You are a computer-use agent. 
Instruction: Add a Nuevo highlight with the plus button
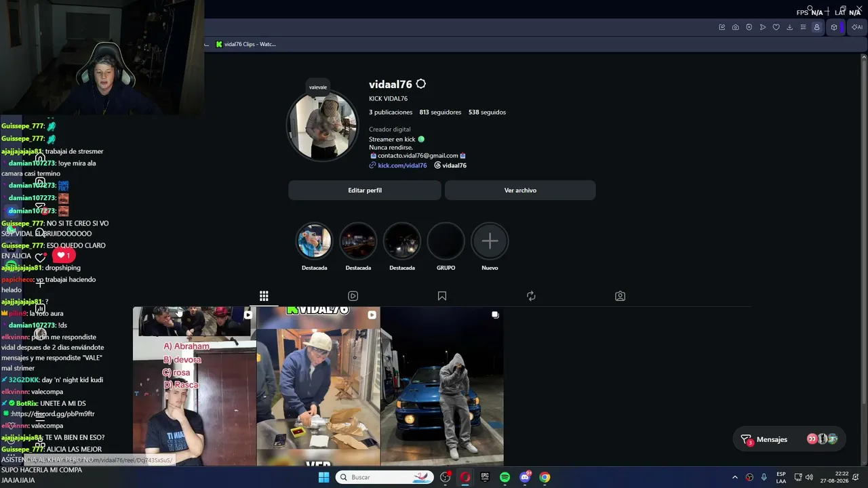(x=490, y=241)
